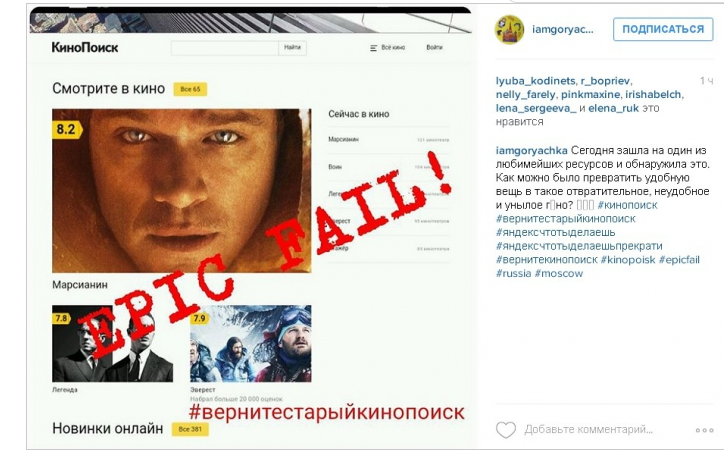Open the #кинопоиск hashtag
Image resolution: width=724 pixels, height=464 pixels.
tap(627, 205)
